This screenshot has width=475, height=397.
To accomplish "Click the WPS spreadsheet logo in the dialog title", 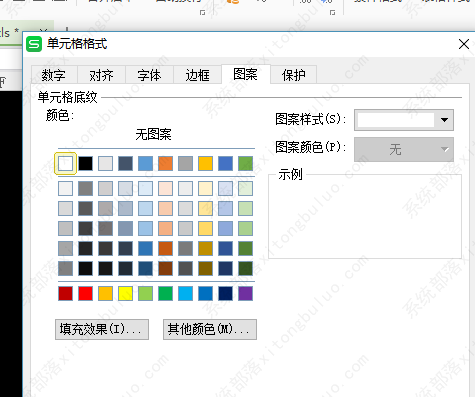I will click(x=34, y=44).
